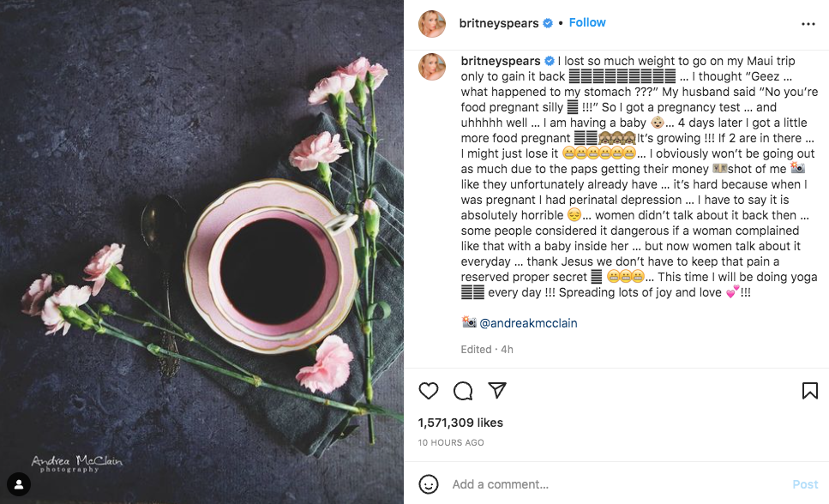829x504 pixels.
Task: Open britneyspears profile picture in header
Action: pyautogui.click(x=432, y=24)
